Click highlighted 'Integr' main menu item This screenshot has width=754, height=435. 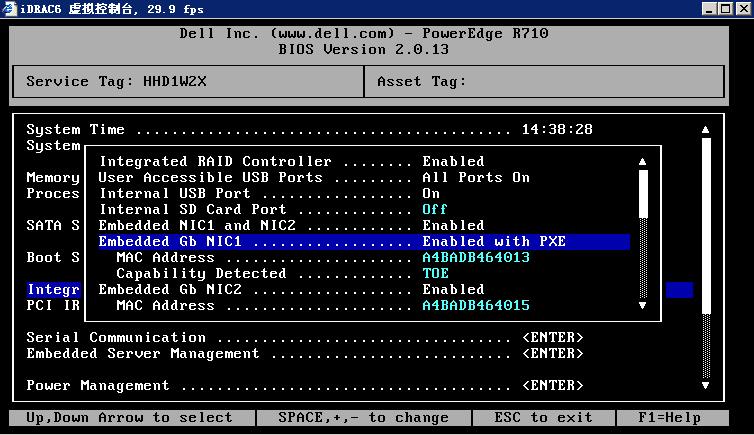[53, 289]
